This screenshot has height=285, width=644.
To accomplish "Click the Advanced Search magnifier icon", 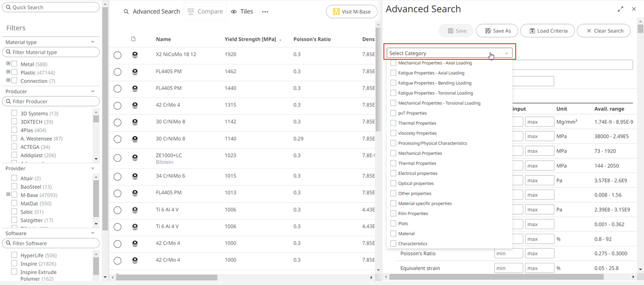I will click(x=126, y=12).
